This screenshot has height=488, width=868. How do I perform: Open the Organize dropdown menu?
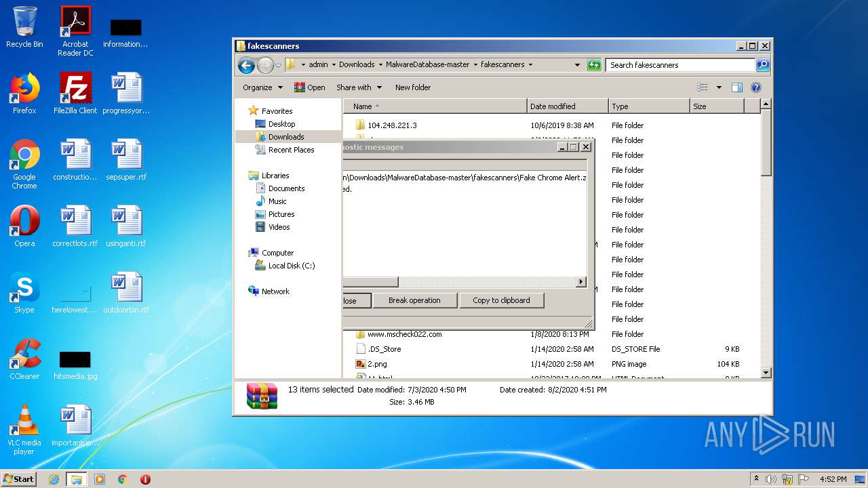coord(262,87)
